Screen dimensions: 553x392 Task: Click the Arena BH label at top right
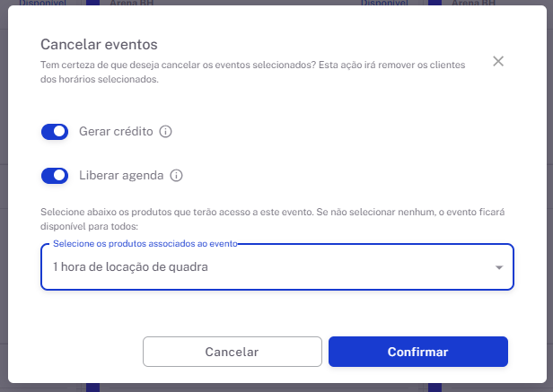pos(472,3)
